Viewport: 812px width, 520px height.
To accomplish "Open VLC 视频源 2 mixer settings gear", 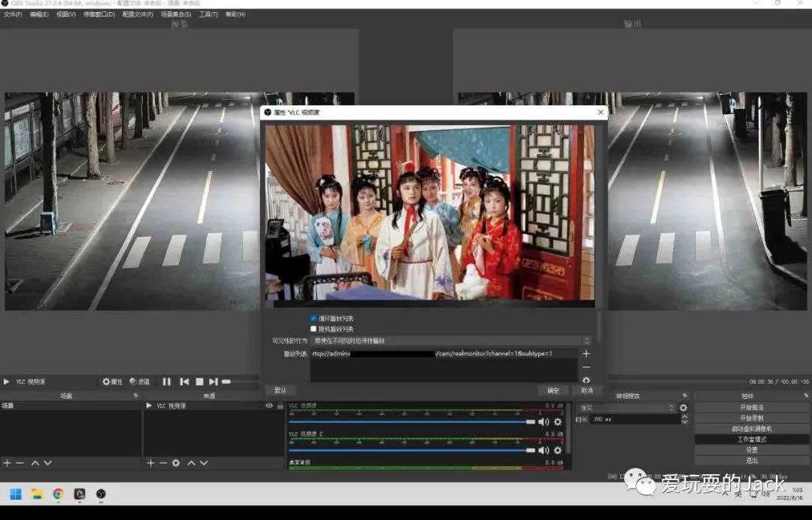I will pyautogui.click(x=558, y=451).
